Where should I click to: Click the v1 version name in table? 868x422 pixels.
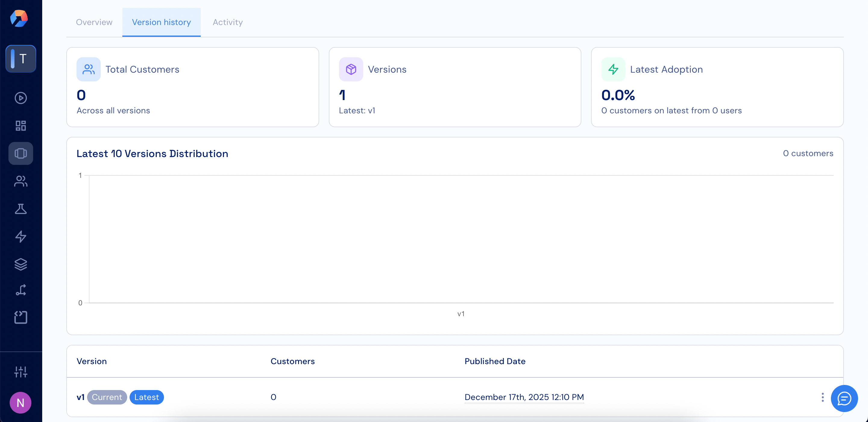[80, 397]
